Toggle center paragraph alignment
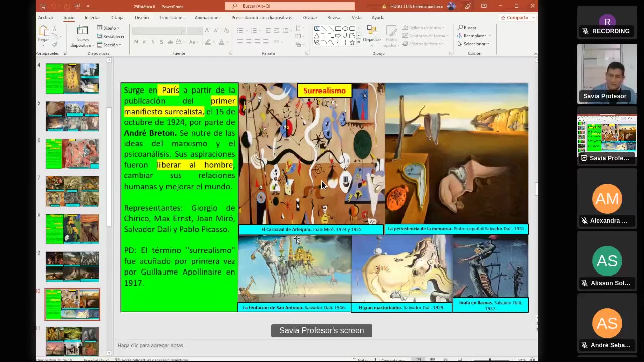 [x=249, y=42]
